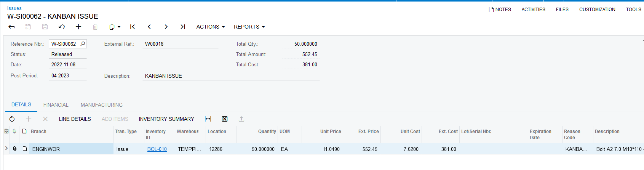644x170 pixels.
Task: Expand the ENGINWOR row arrow
Action: click(6, 149)
